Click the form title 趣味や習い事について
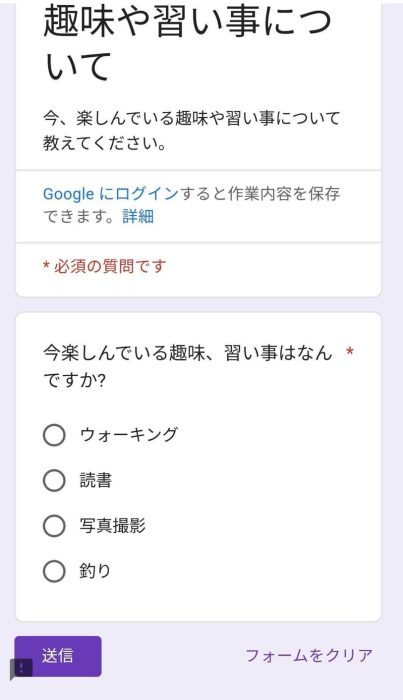Screen dimensions: 403x700 click(187, 44)
